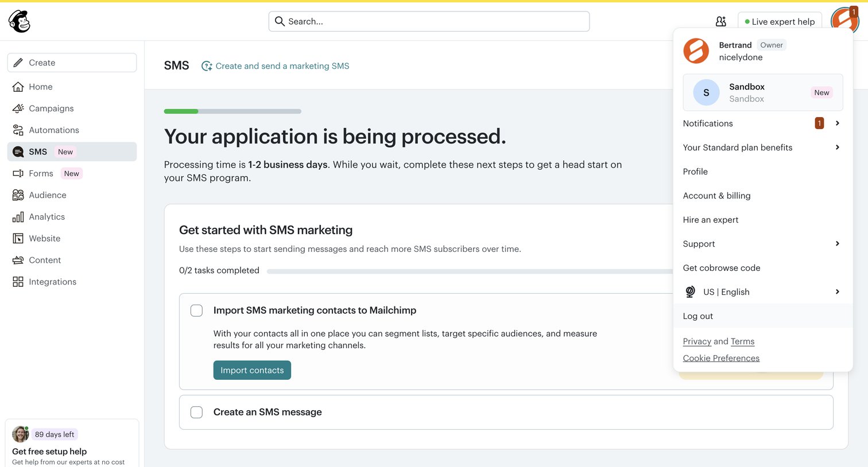Click the Analytics bar chart icon
The image size is (868, 467).
click(x=18, y=217)
